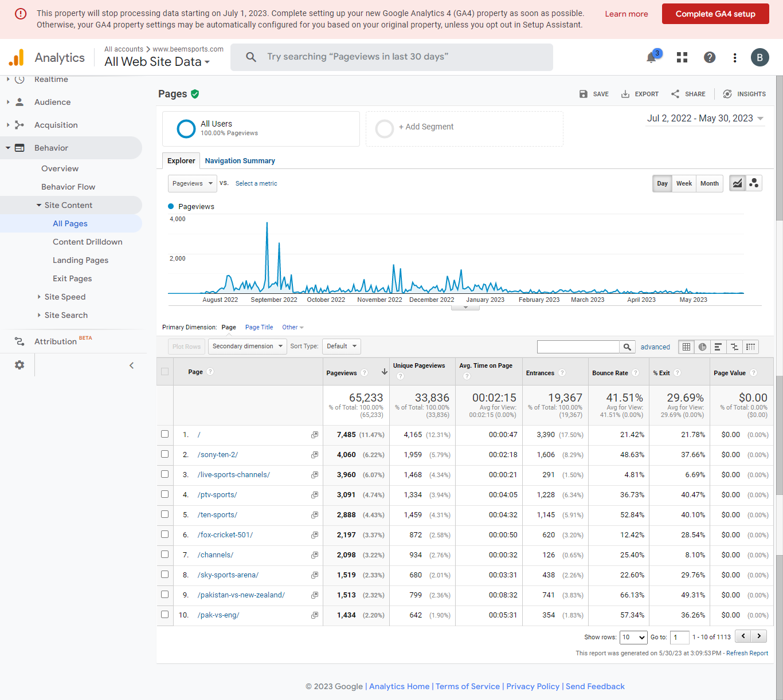Viewport: 783px width, 700px height.
Task: Tick the checkbox for /ptv-sports/ row
Action: pos(165,494)
